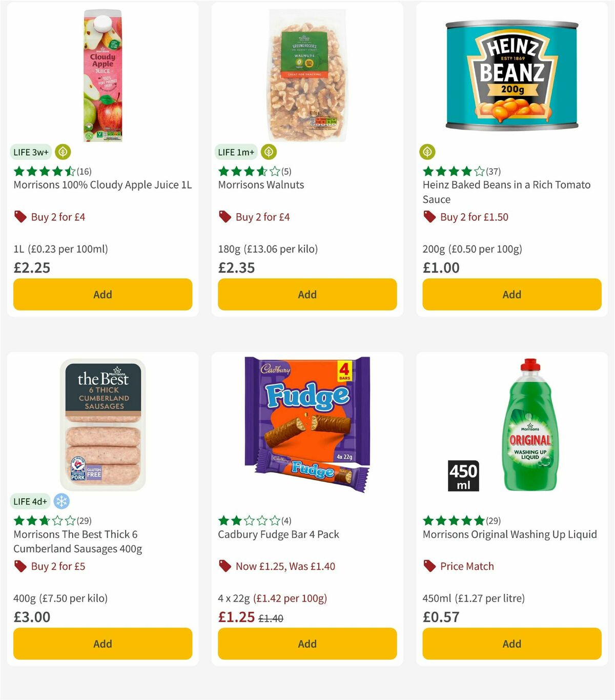Click the red tag icon beside walnuts Buy 2 for £4
The height and width of the screenshot is (700, 615).
click(x=225, y=217)
